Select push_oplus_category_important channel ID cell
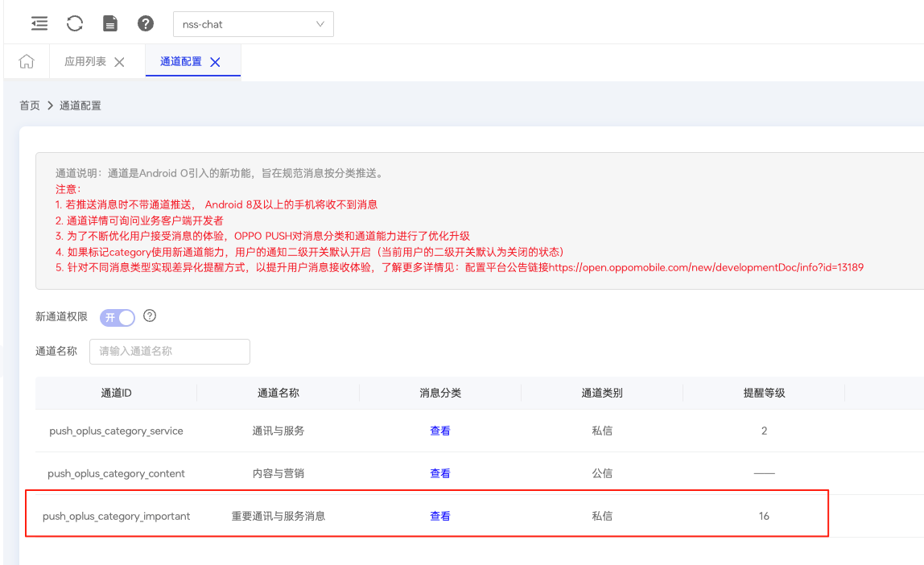 pos(116,516)
